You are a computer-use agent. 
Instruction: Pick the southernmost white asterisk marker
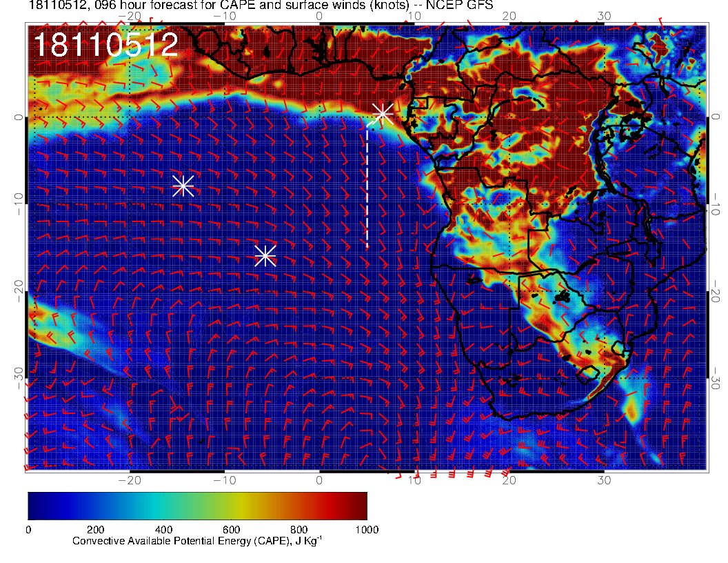tap(265, 255)
